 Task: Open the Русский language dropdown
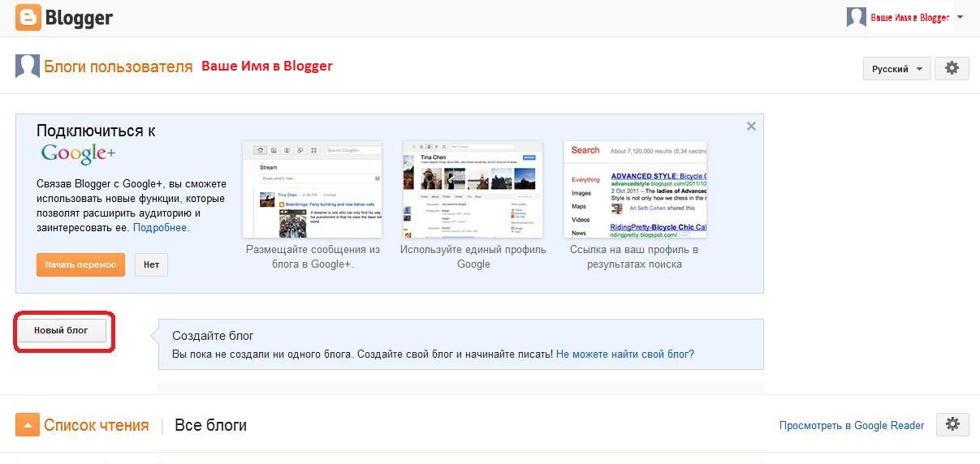click(896, 69)
